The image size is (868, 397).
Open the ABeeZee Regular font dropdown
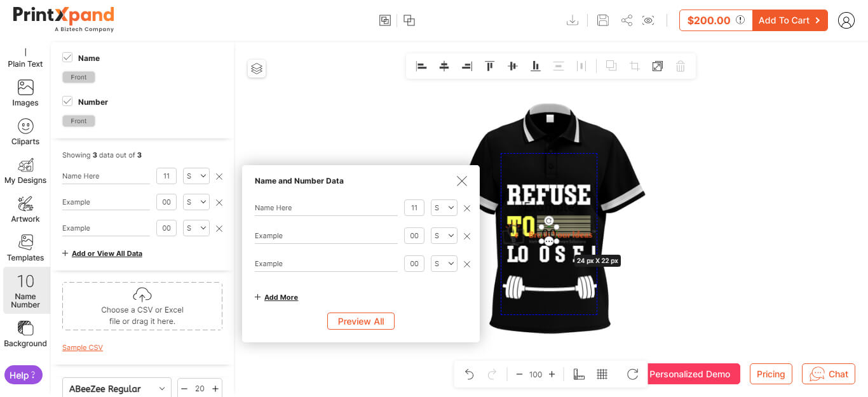(x=117, y=388)
